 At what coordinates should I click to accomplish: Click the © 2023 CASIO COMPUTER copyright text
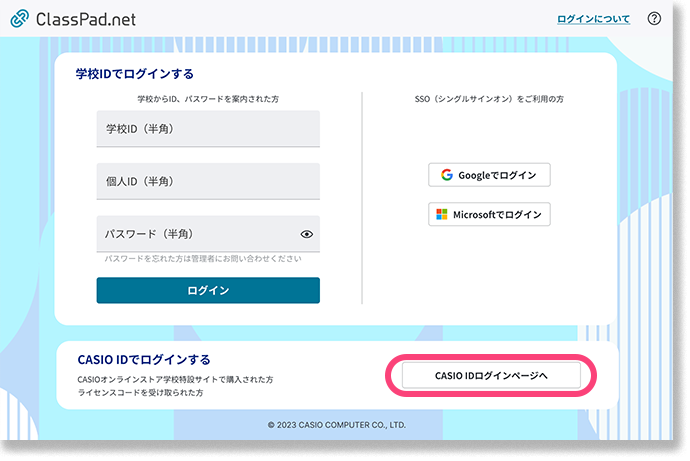coord(337,425)
